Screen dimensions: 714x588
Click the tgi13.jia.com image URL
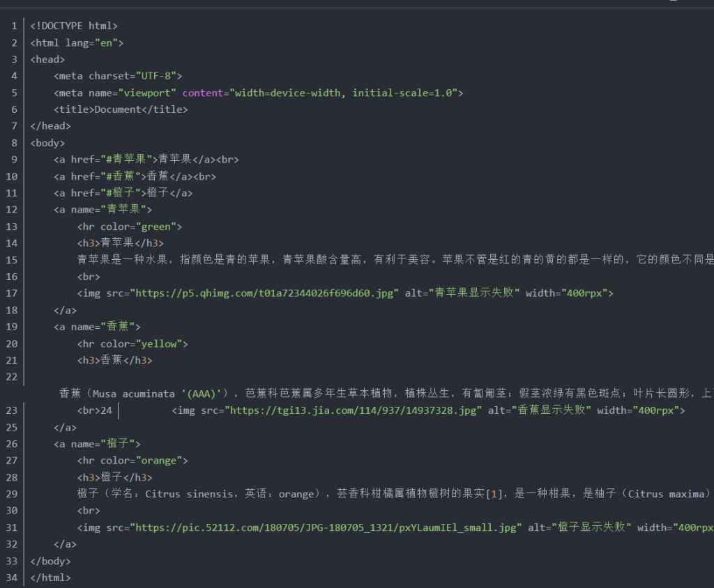point(351,410)
